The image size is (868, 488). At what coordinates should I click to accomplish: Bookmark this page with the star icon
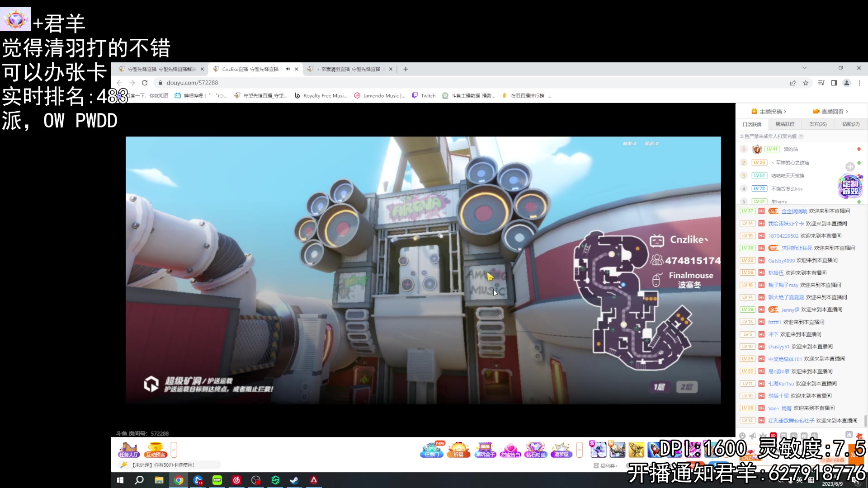806,83
